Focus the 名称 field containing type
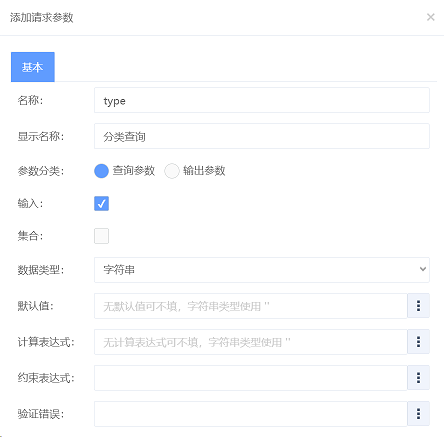444x437 pixels. 262,100
